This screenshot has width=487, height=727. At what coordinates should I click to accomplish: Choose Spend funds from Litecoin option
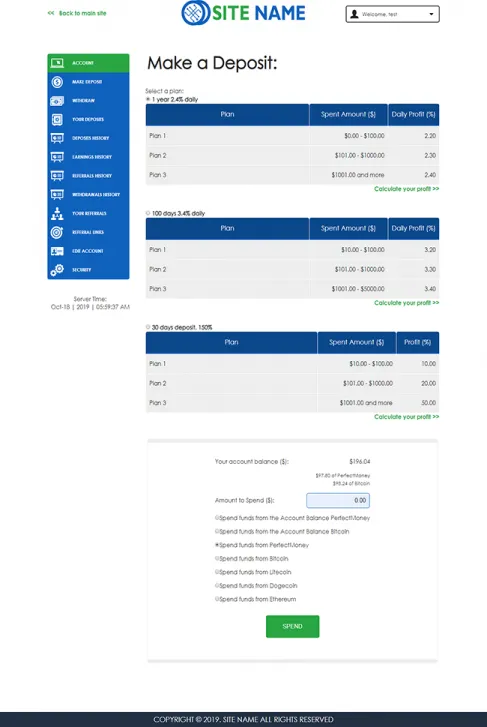(217, 572)
